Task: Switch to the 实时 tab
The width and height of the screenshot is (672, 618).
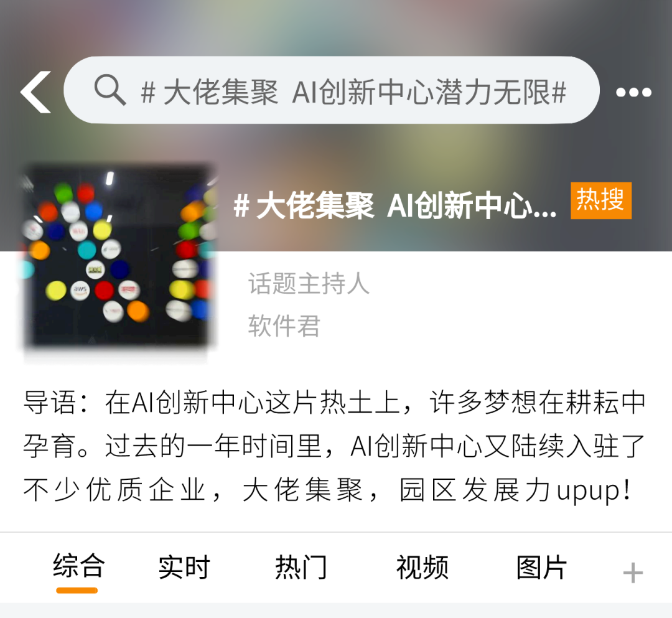Action: pos(184,567)
